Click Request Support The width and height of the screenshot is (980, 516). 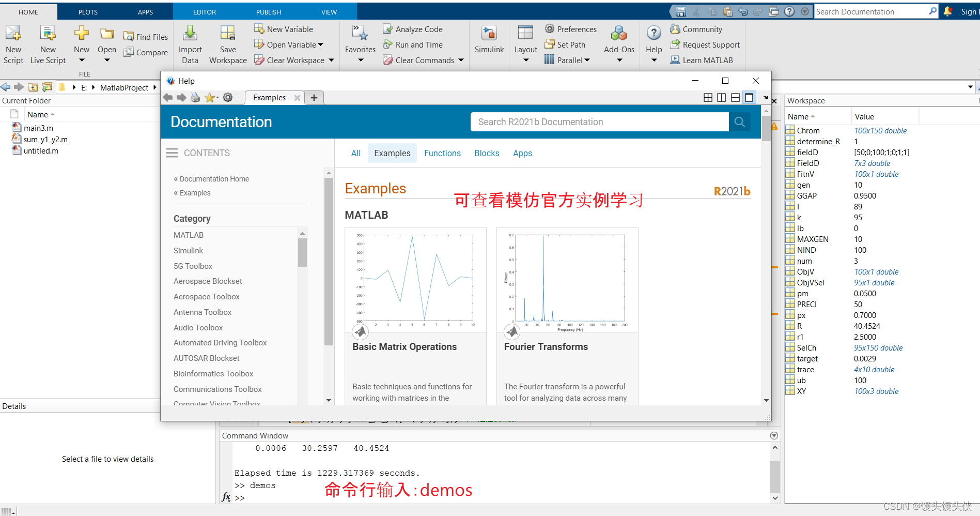tap(705, 44)
